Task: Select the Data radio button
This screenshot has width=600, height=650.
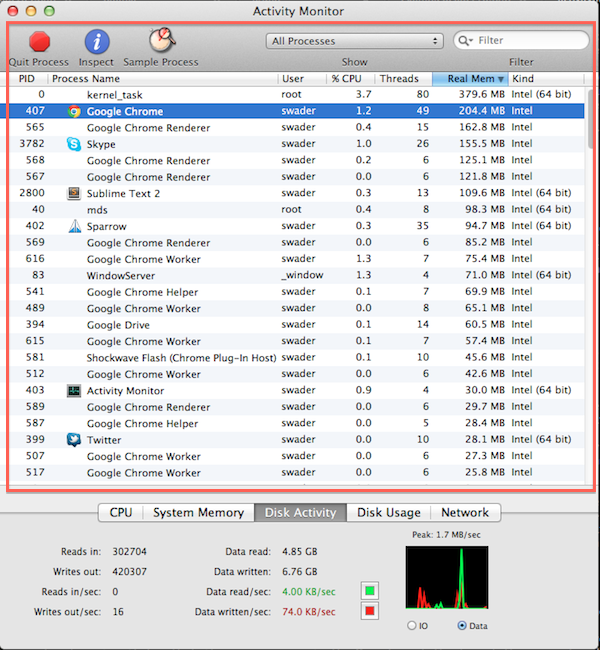Action: [462, 625]
